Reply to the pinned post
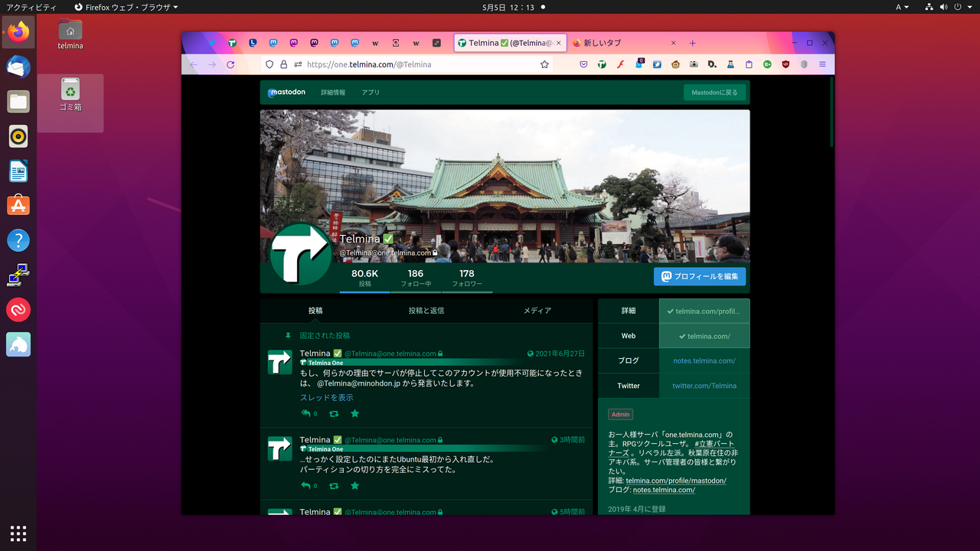This screenshot has width=980, height=551. [x=305, y=413]
